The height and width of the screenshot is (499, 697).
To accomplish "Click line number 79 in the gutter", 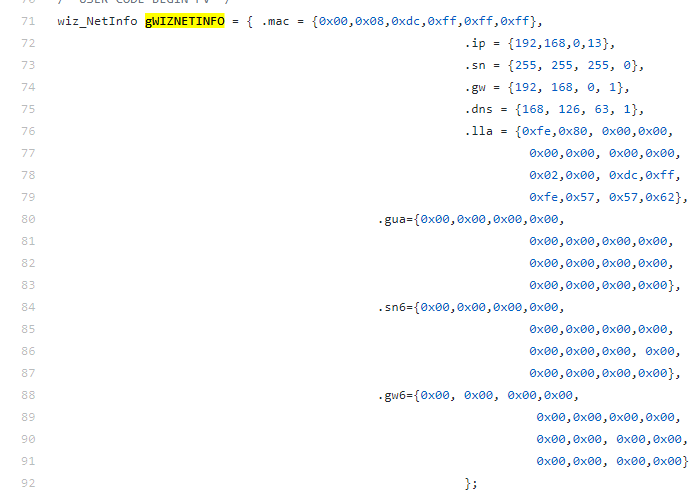I will tap(28, 197).
